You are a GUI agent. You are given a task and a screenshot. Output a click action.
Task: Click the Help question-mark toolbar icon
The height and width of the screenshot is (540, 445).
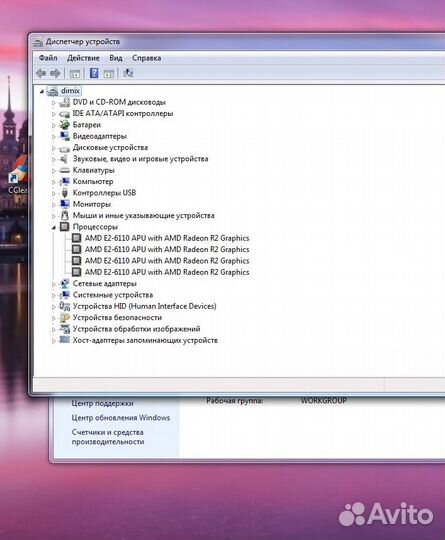94,73
